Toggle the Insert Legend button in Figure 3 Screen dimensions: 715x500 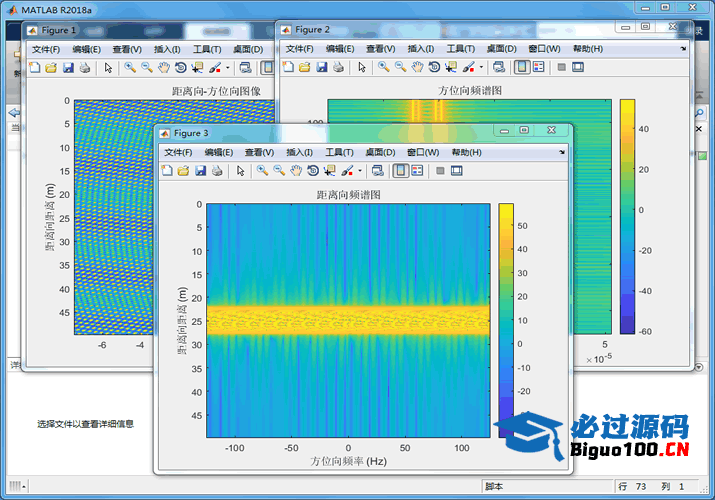tap(417, 171)
